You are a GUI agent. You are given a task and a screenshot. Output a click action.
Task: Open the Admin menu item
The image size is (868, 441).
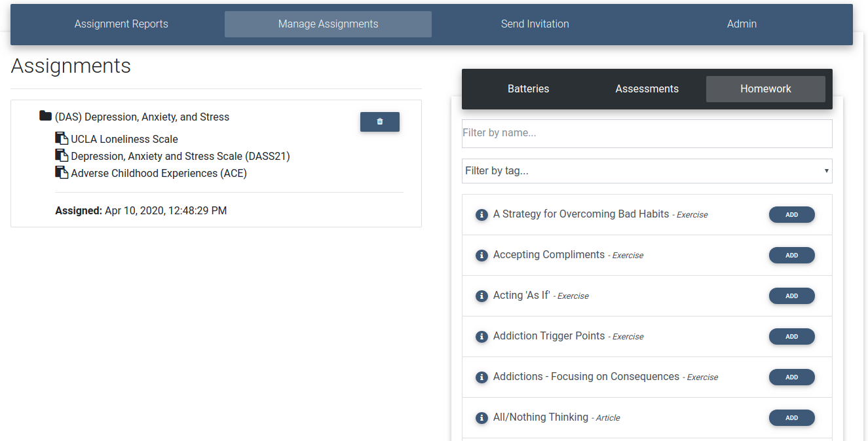(742, 24)
